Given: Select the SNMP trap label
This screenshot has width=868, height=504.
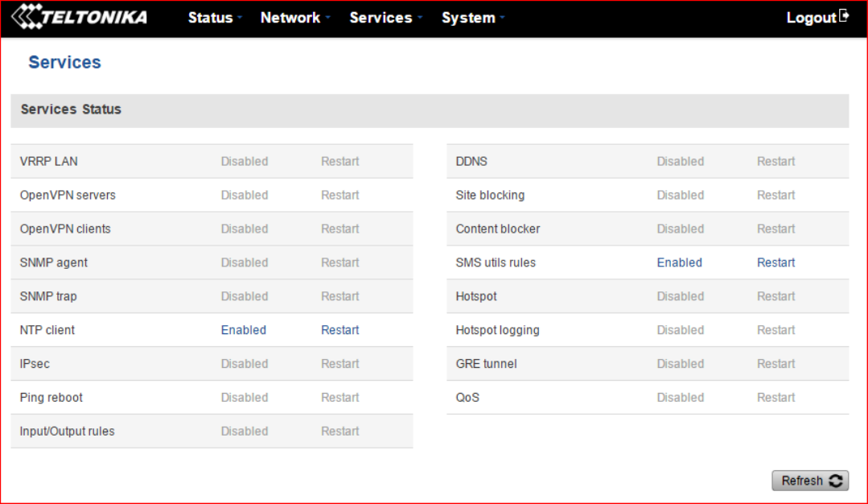Looking at the screenshot, I should (x=48, y=296).
